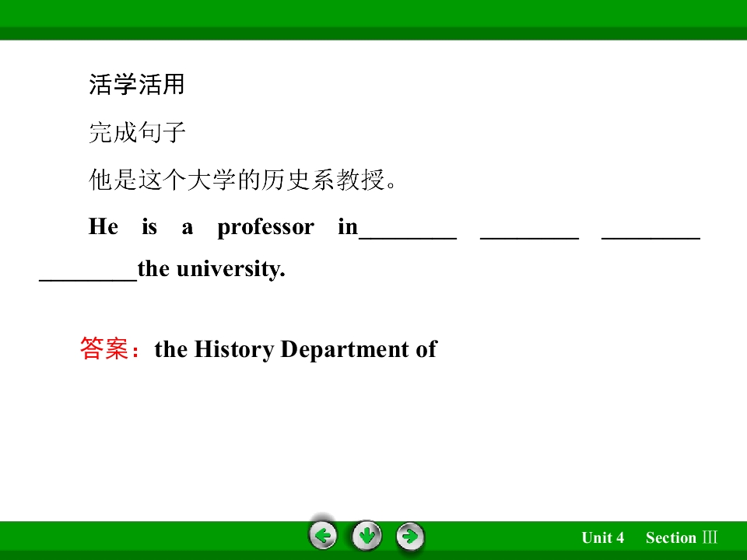This screenshot has height=560, width=747.
Task: Go back with the left arrow button
Action: click(x=323, y=536)
